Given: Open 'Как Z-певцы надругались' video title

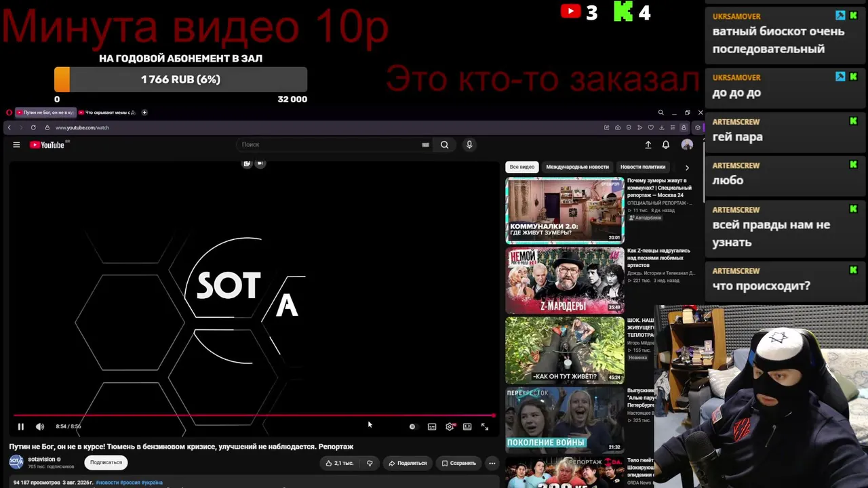Looking at the screenshot, I should 658,258.
